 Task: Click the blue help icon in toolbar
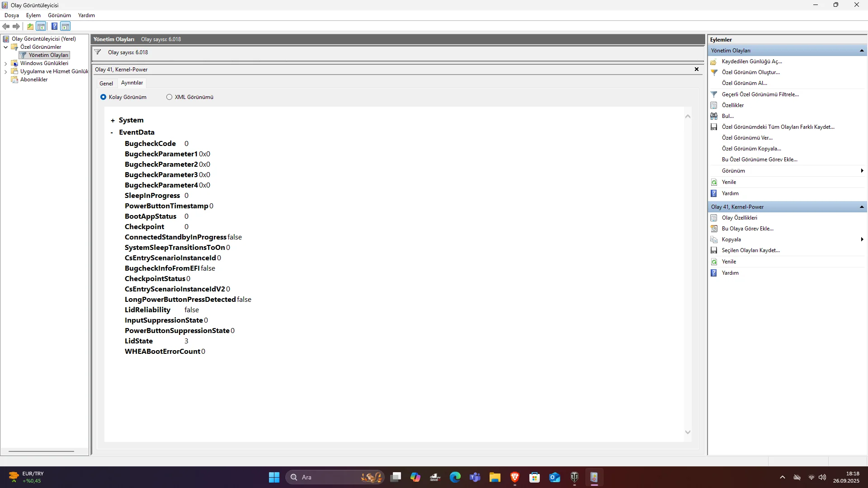click(x=54, y=26)
